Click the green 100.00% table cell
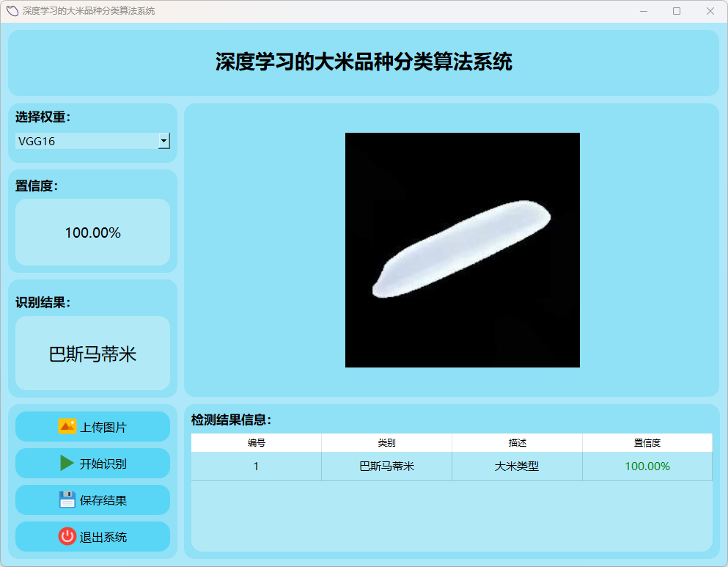The width and height of the screenshot is (728, 567). 647,467
